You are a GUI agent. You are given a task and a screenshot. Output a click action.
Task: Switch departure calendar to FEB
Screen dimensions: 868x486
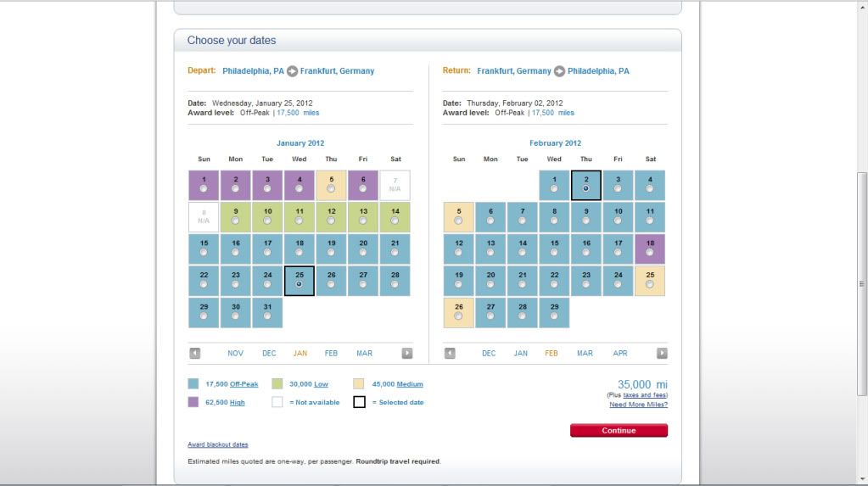pyautogui.click(x=331, y=354)
